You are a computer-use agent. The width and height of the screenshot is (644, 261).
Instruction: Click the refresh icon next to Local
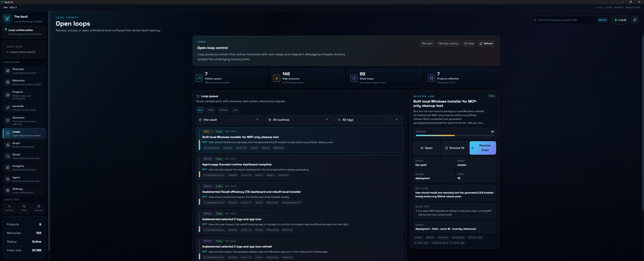pyautogui.click(x=634, y=20)
